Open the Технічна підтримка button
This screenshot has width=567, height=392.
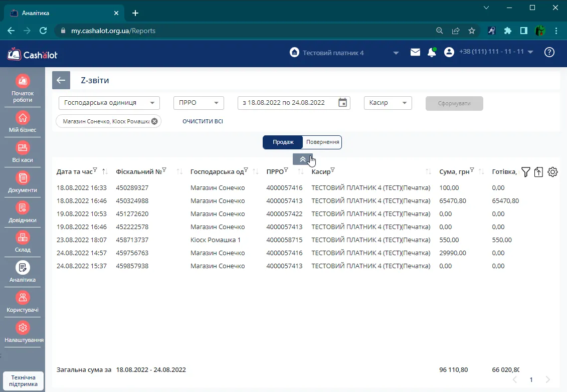[x=23, y=381]
